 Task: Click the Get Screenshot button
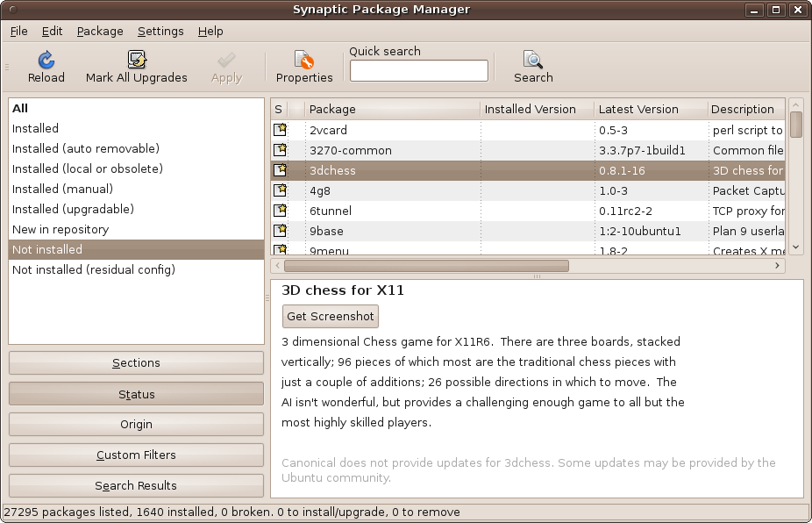(329, 316)
